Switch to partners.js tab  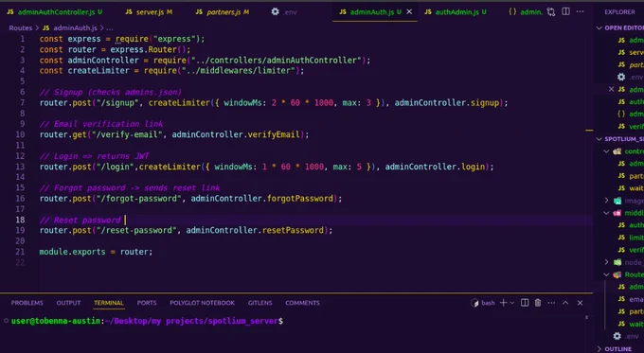(x=223, y=12)
